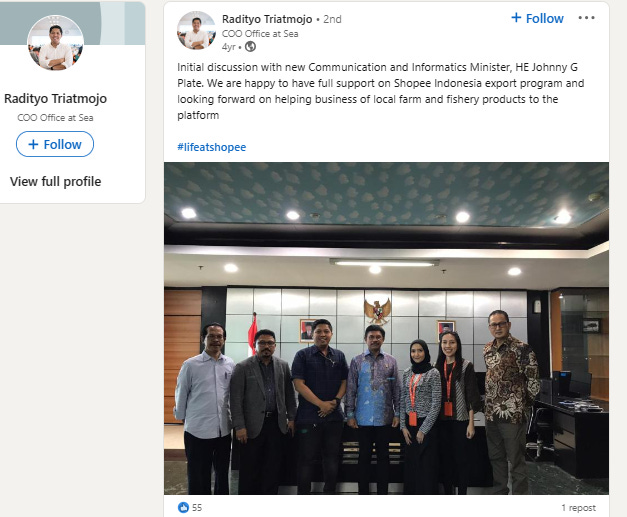The image size is (627, 517).
Task: View the 55 reactions count
Action: point(197,508)
